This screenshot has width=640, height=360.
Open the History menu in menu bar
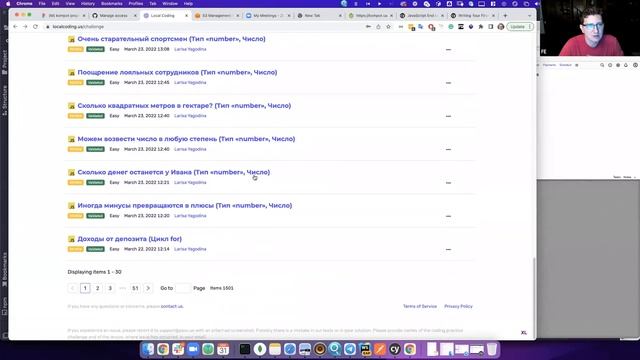click(x=88, y=4)
